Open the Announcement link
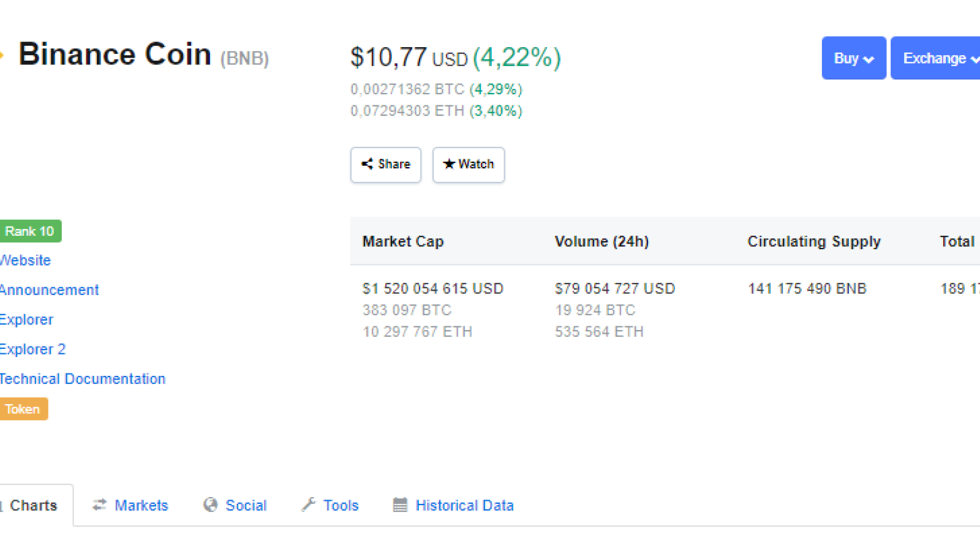This screenshot has width=980, height=551. pos(49,290)
